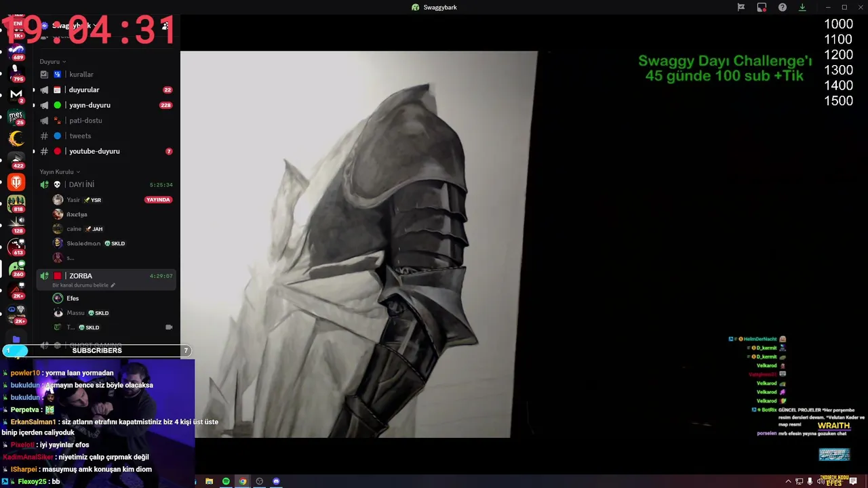Viewport: 868px width, 488px height.
Task: Click user Massu in ZORBA channel
Action: point(76,313)
